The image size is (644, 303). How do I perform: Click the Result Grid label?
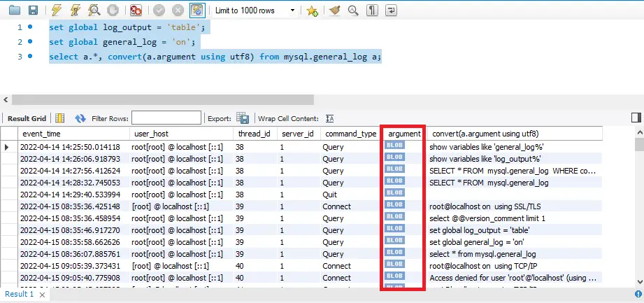tap(27, 118)
